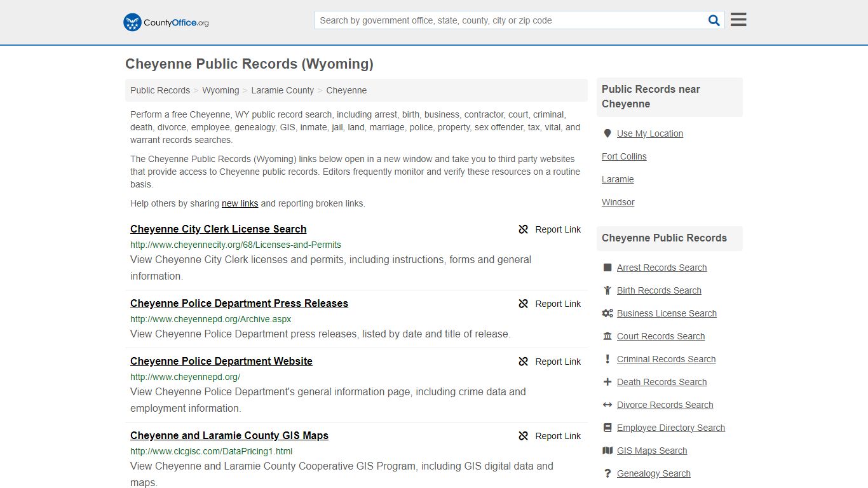The width and height of the screenshot is (868, 488).
Task: Click the location pin icon beside Use My Location
Action: pyautogui.click(x=607, y=133)
